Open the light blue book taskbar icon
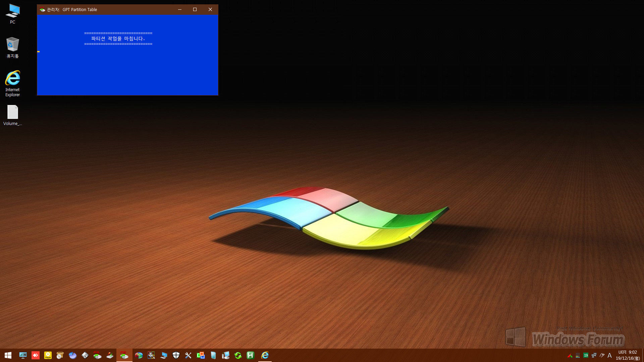The image size is (644, 362). (x=213, y=355)
